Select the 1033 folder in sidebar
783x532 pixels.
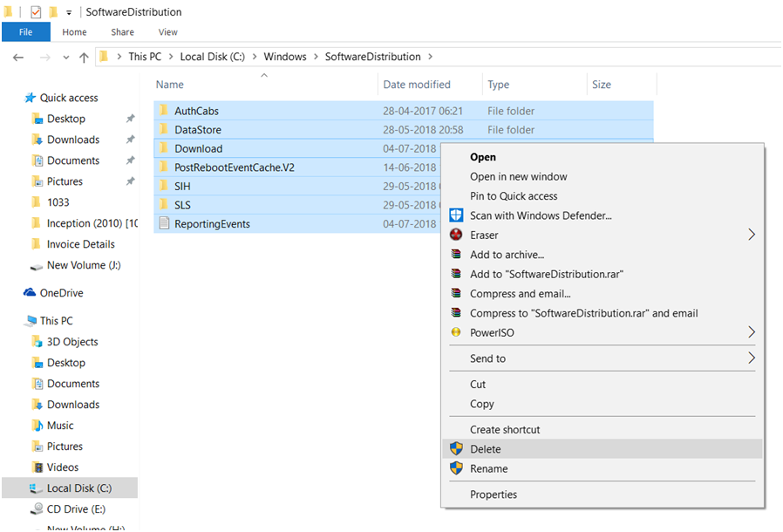click(58, 201)
